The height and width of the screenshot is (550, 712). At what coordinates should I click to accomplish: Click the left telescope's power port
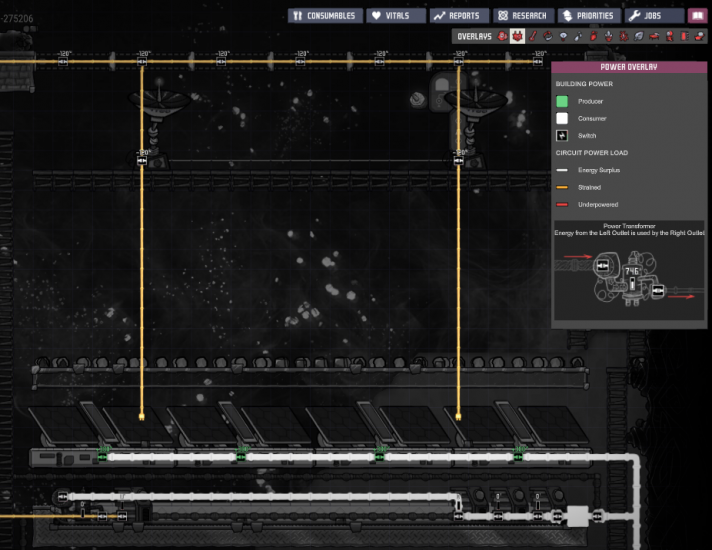(142, 161)
